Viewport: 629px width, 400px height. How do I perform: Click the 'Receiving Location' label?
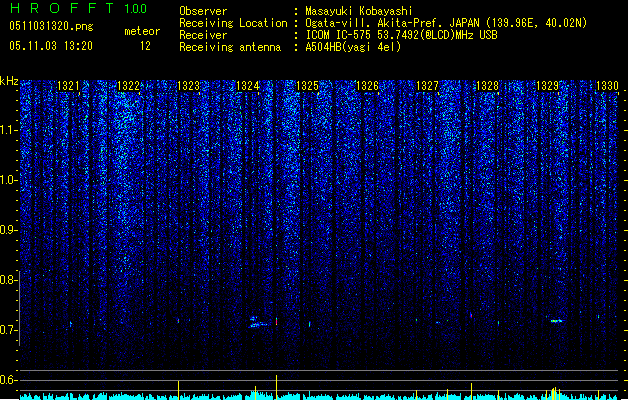pos(233,23)
